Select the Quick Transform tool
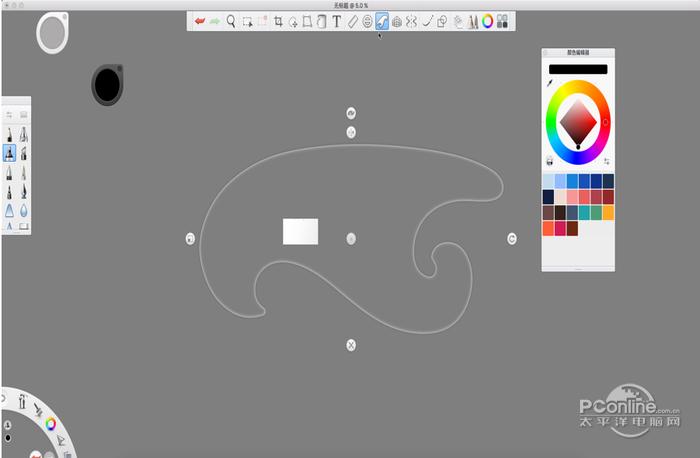The width and height of the screenshot is (700, 458). 293,21
